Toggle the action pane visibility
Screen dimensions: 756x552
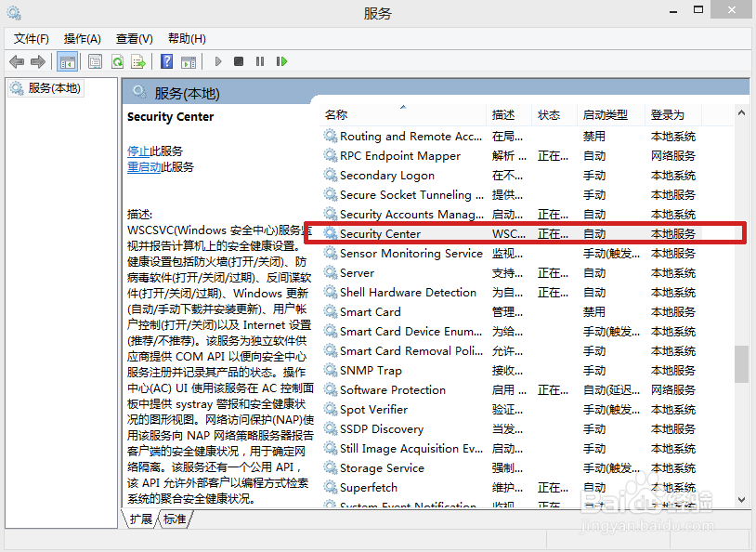[x=189, y=61]
